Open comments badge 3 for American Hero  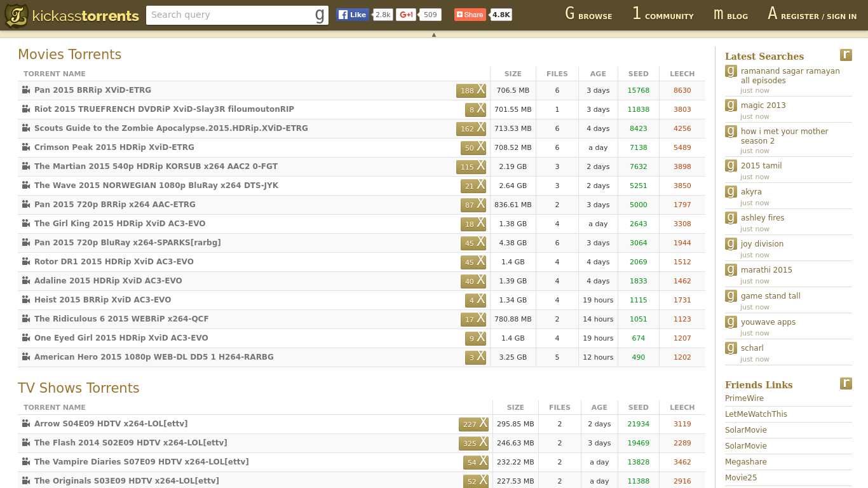coord(475,357)
